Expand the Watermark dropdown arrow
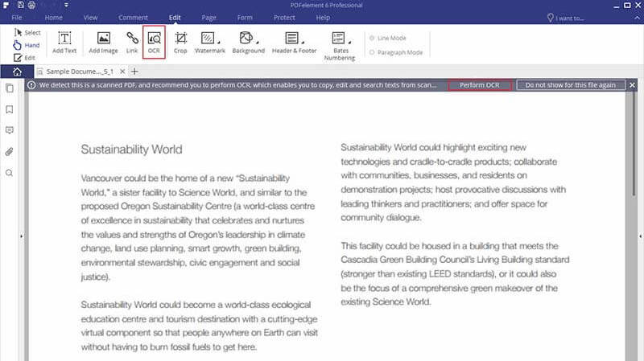644x361 pixels. click(219, 42)
